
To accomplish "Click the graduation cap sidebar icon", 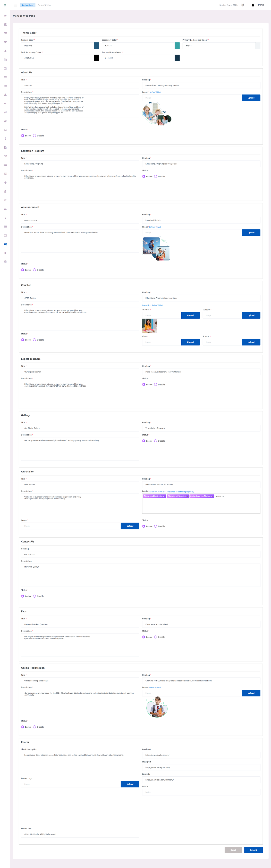I will click(x=5, y=42).
